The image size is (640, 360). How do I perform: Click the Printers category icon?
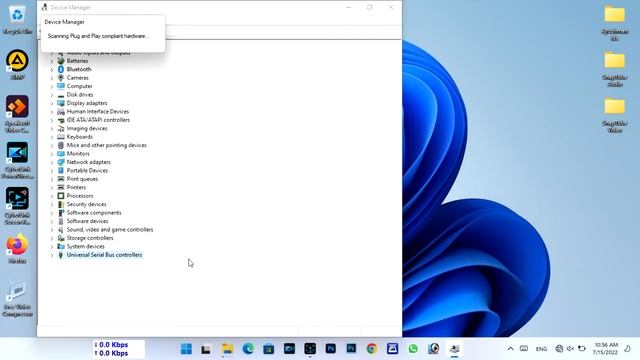click(61, 187)
